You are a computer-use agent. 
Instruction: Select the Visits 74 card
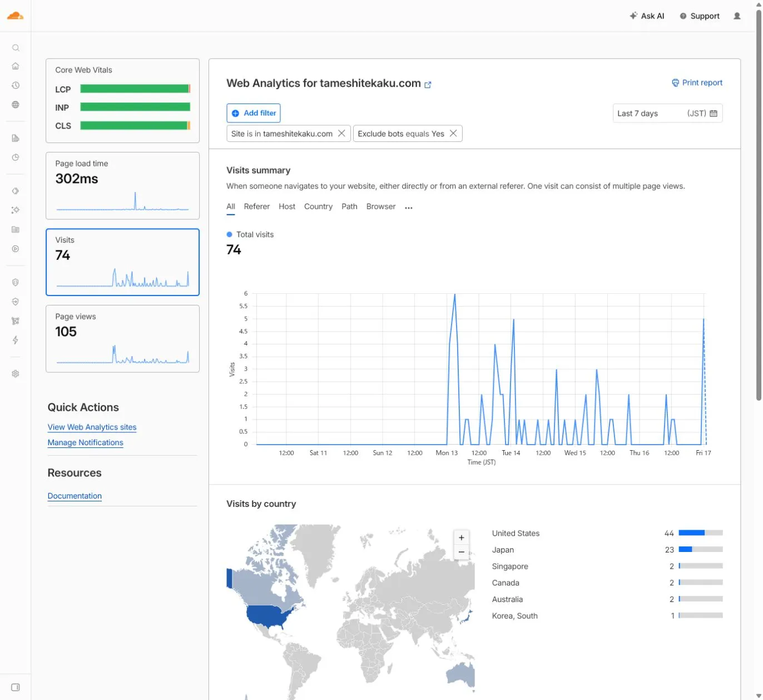[122, 262]
